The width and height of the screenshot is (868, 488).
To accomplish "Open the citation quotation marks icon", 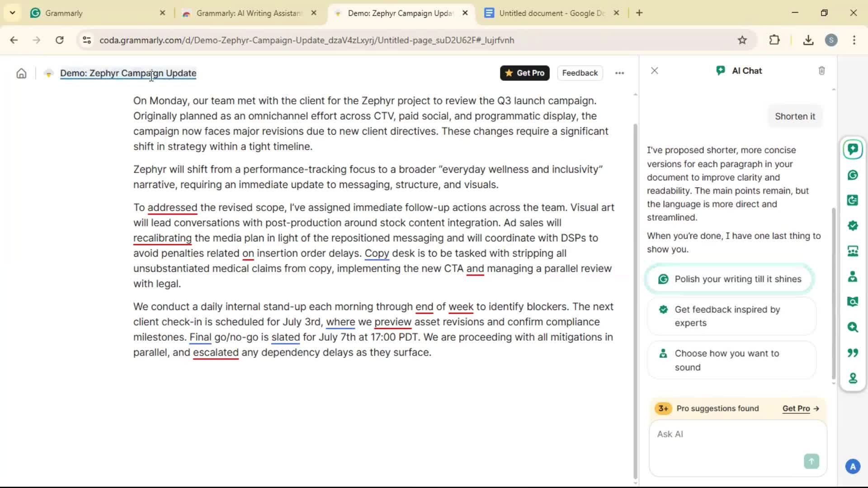I will [x=853, y=352].
